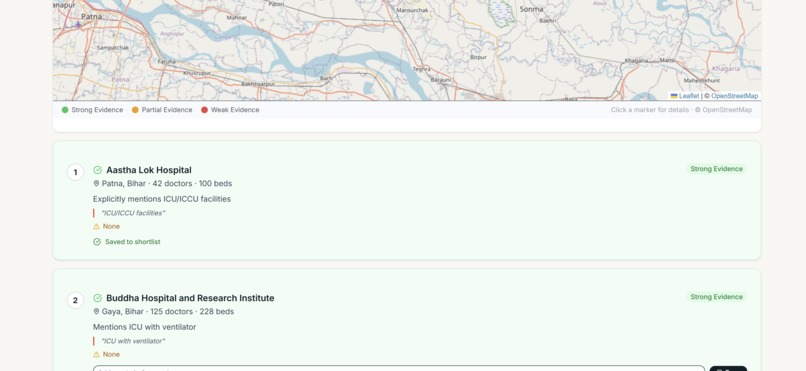This screenshot has width=806, height=371.
Task: Click the Strong Evidence legend label
Action: pos(97,110)
